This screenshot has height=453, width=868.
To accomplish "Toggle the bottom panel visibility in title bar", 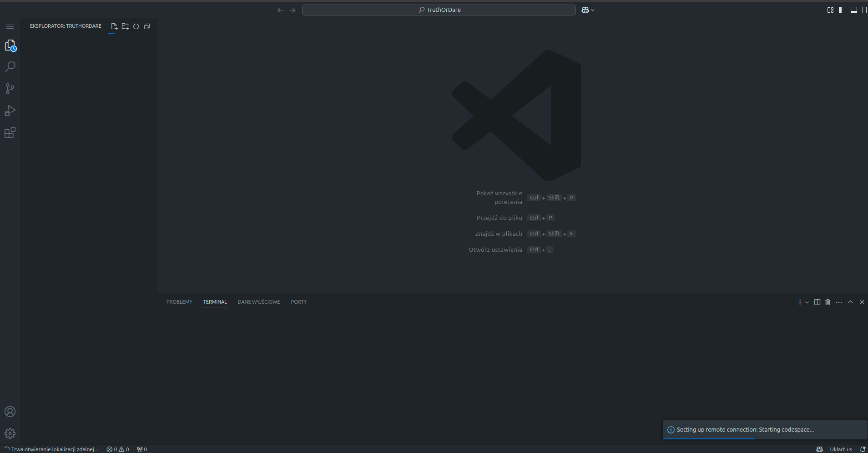I will (x=854, y=10).
